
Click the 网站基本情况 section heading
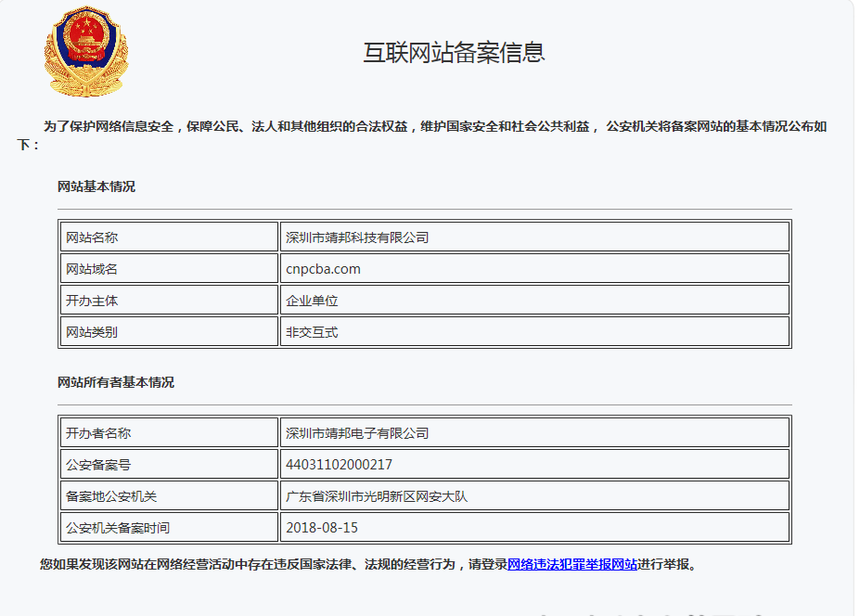coord(96,186)
